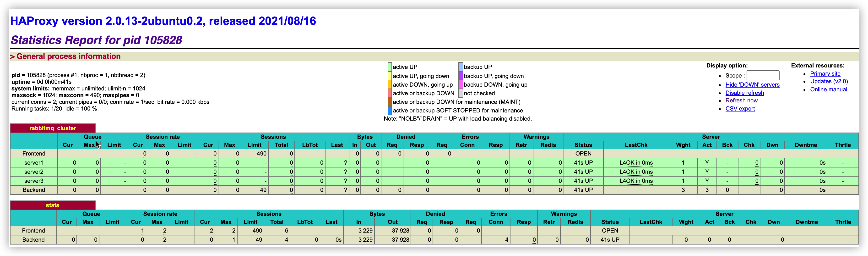Click rabbitmq_cluster Sessions column group header

(x=273, y=137)
